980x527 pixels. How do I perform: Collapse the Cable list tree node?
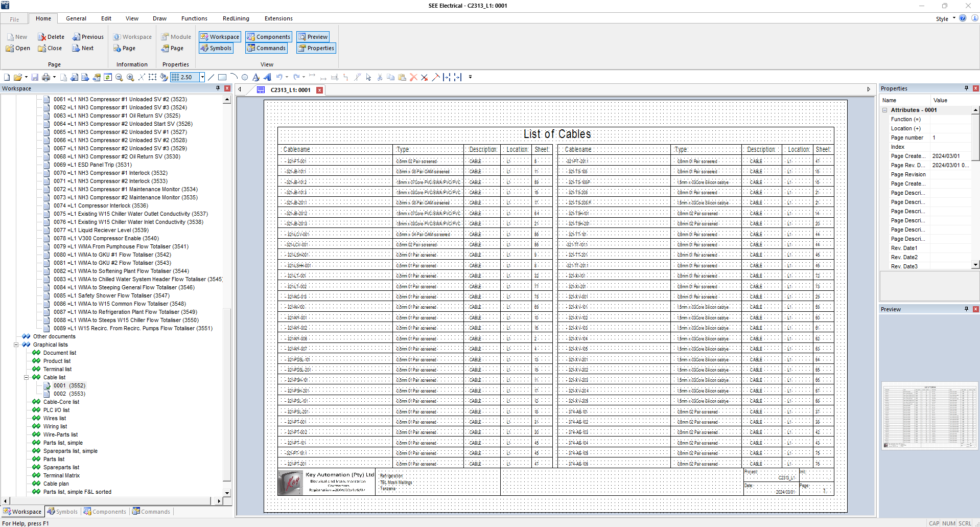(26, 377)
